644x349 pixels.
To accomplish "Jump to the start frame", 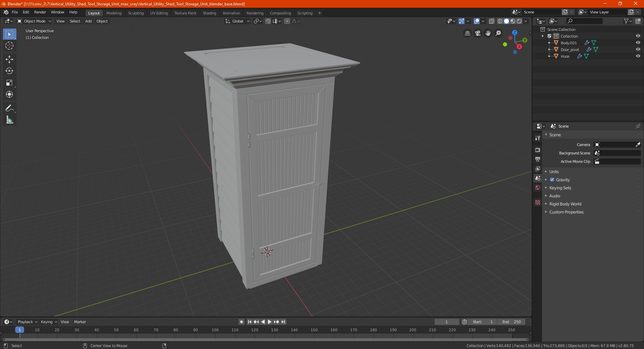I will (250, 322).
